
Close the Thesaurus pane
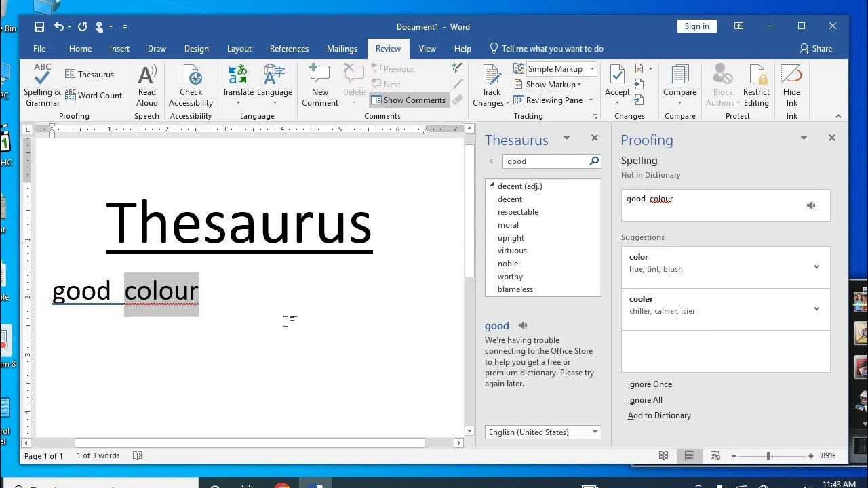(x=595, y=138)
